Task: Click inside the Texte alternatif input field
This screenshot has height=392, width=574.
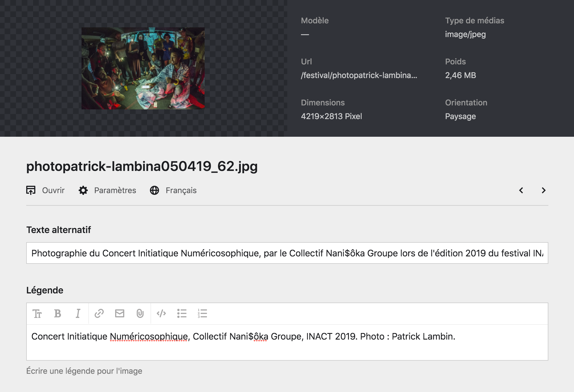Action: pos(285,253)
